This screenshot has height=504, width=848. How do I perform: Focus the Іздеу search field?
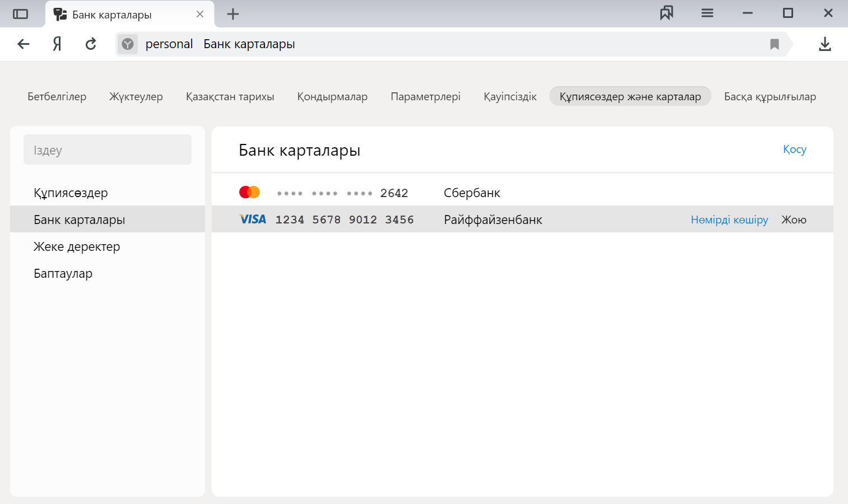point(108,150)
